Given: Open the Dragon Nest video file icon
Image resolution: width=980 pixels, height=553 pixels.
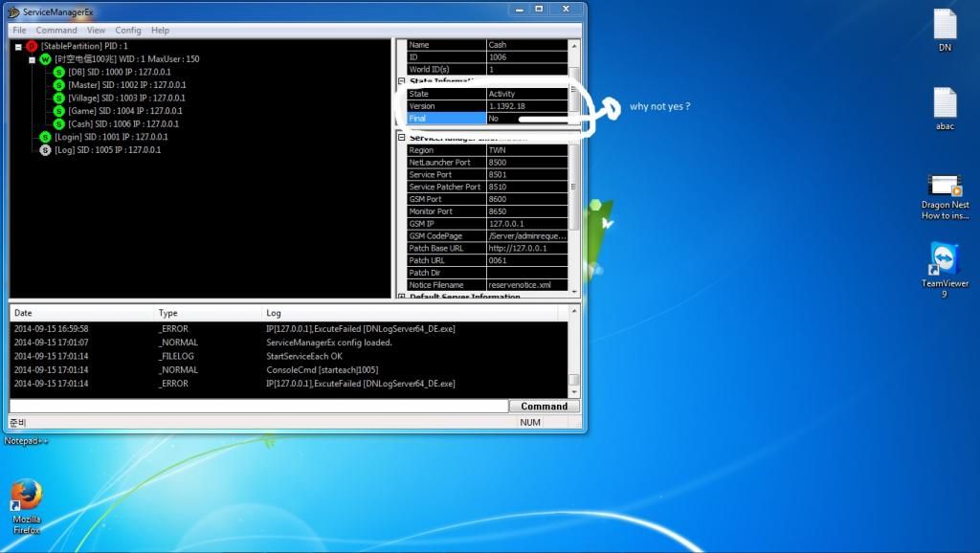Looking at the screenshot, I should 945,186.
